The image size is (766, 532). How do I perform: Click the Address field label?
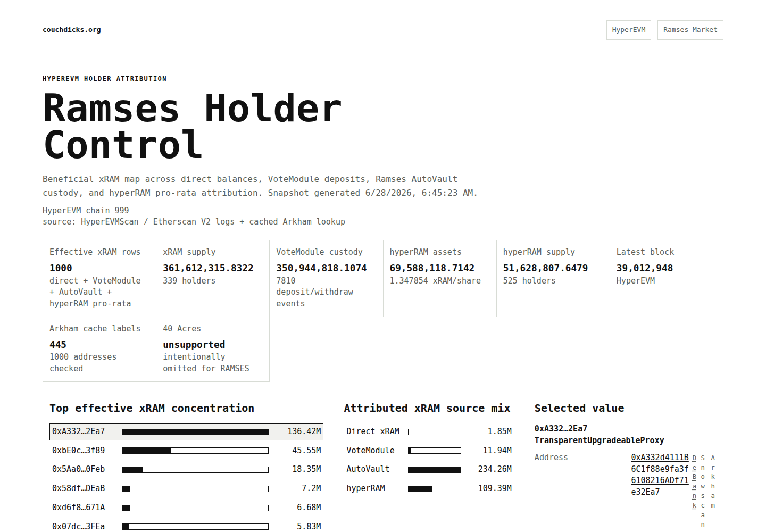[x=551, y=458]
